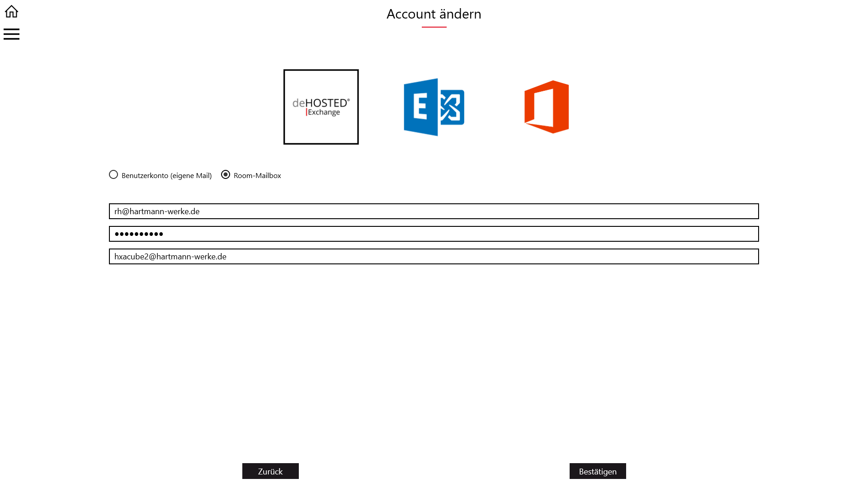
Task: Select the deHOSTED Exchange provider tile
Action: 321,107
